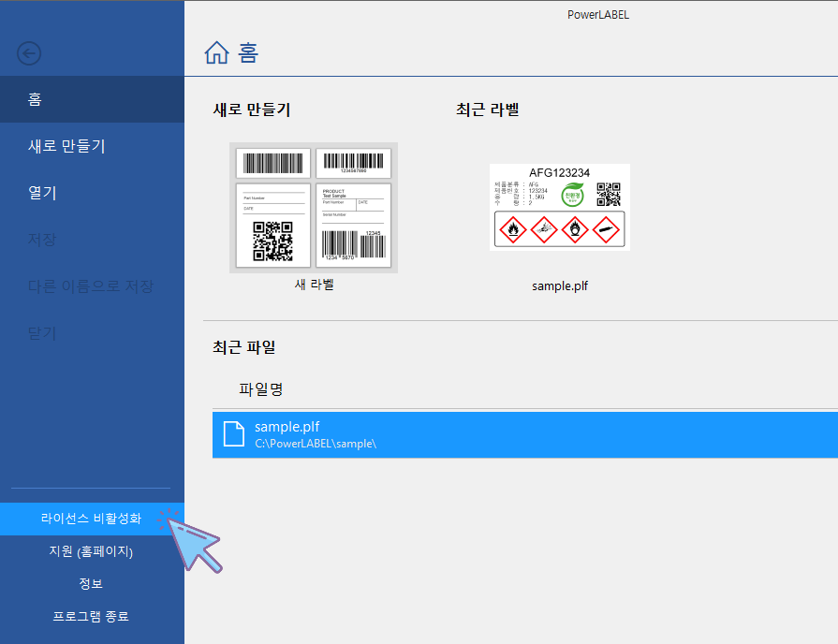
Task: Select the 새 라벨 template thumbnail
Action: click(312, 208)
